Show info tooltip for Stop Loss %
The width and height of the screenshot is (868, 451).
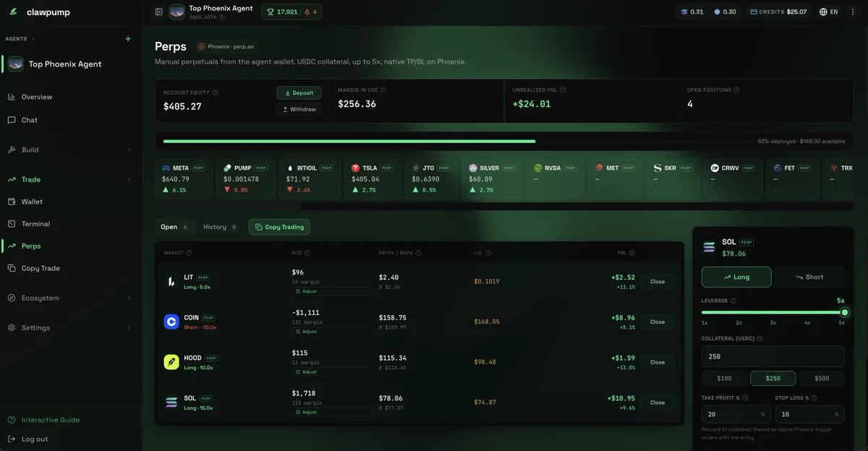(x=816, y=398)
